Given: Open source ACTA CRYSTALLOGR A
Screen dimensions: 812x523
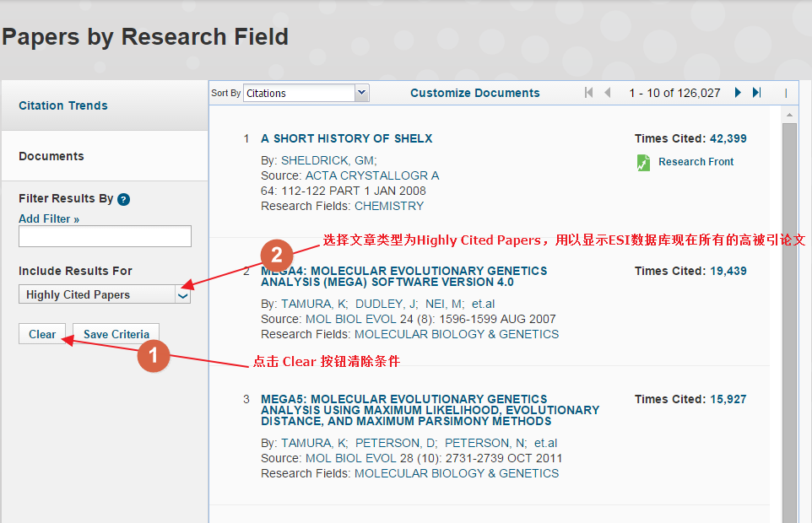Looking at the screenshot, I should (372, 176).
